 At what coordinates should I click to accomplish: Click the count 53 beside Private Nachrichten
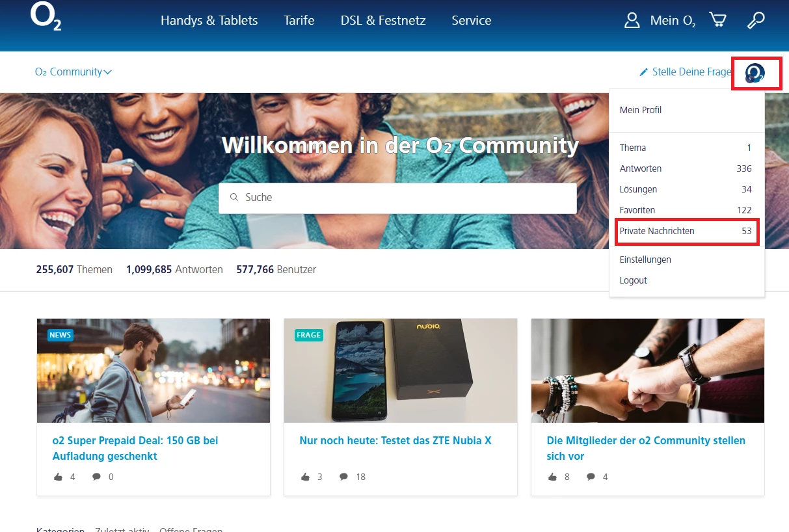pyautogui.click(x=747, y=231)
